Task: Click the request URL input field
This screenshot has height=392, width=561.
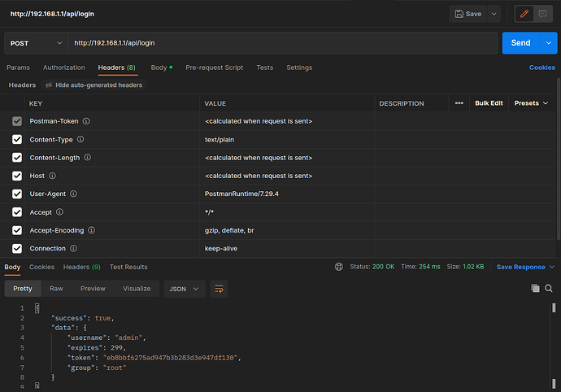Action: [x=283, y=43]
